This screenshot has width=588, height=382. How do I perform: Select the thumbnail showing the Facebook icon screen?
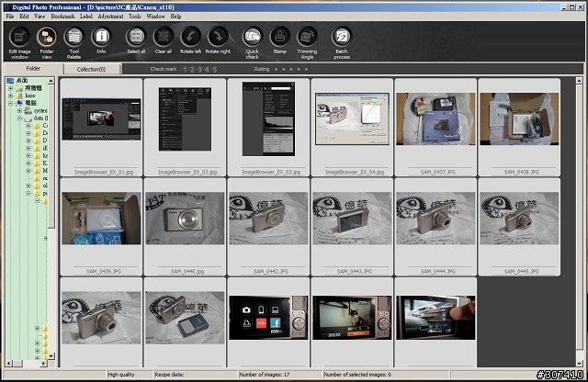pos(268,322)
